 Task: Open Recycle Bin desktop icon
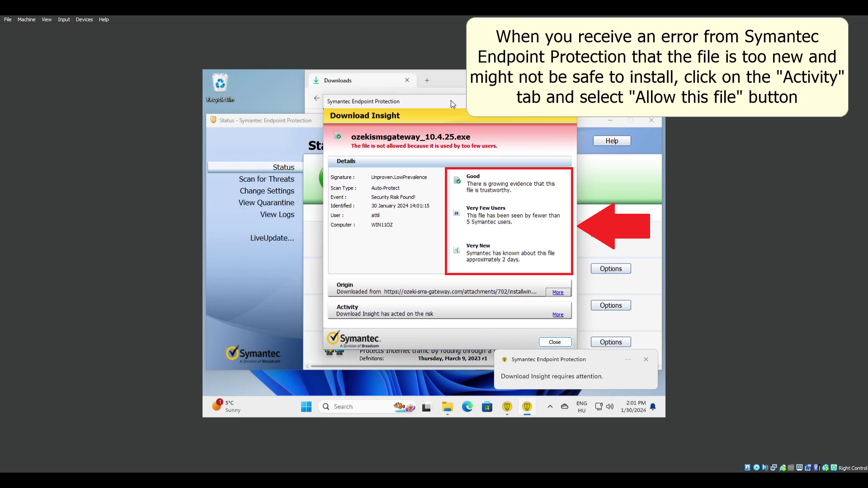pyautogui.click(x=220, y=88)
